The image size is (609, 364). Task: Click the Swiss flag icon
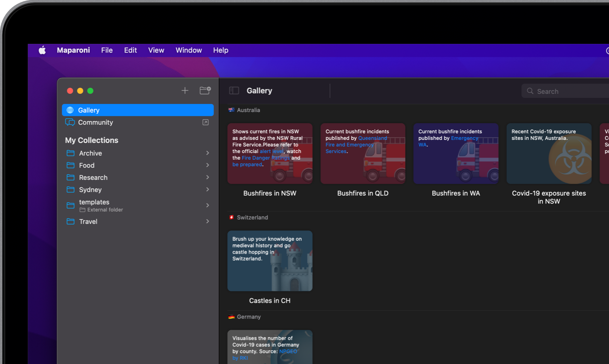point(231,217)
